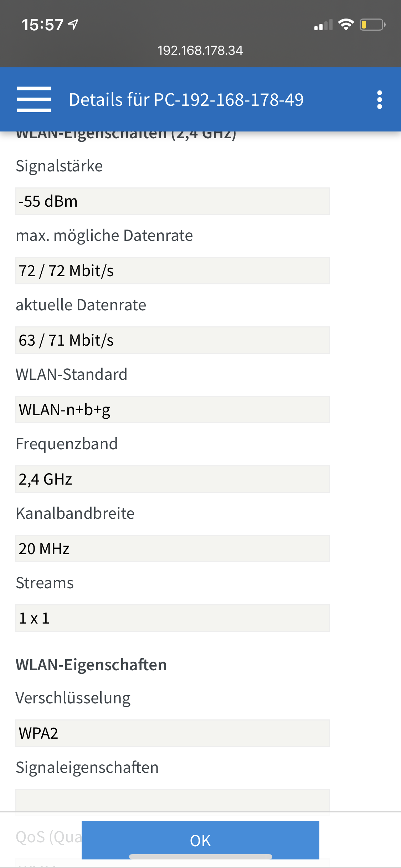401x868 pixels.
Task: Tap the cellular signal bars icon
Action: click(x=323, y=25)
